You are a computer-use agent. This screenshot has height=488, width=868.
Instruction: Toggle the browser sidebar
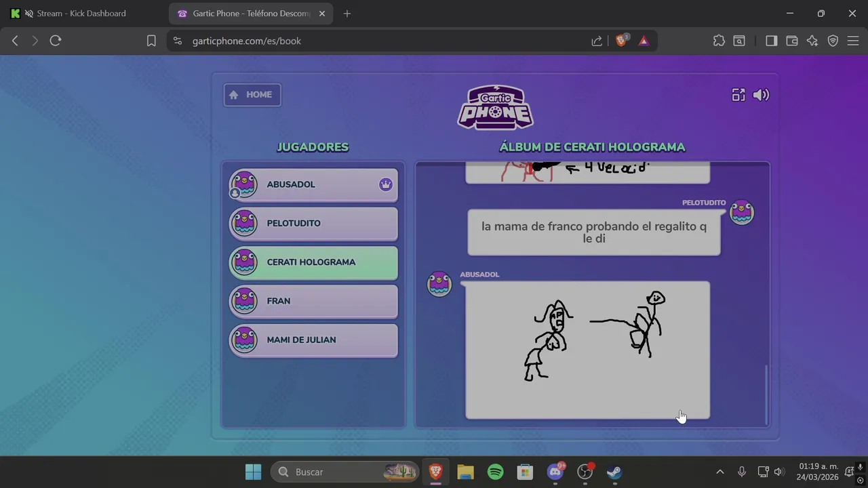coord(771,41)
